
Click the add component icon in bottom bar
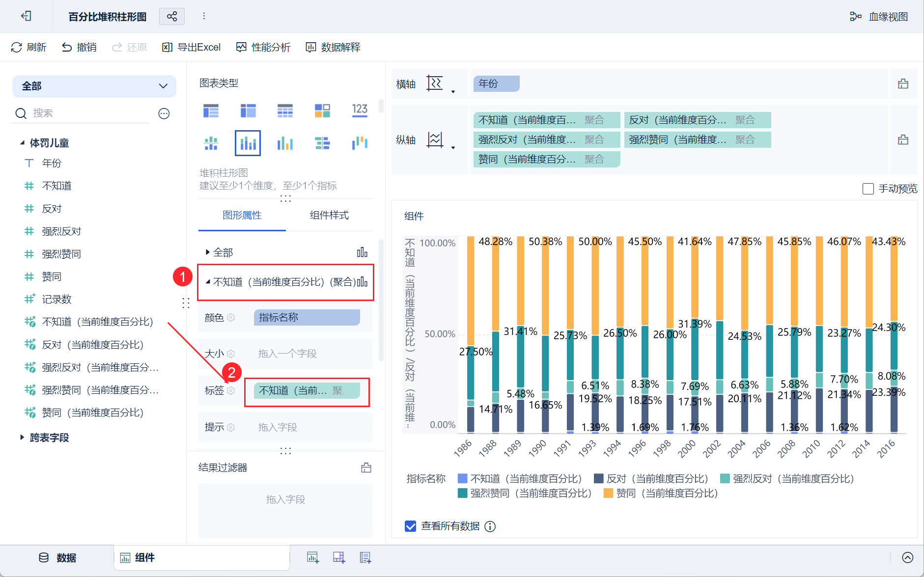313,557
